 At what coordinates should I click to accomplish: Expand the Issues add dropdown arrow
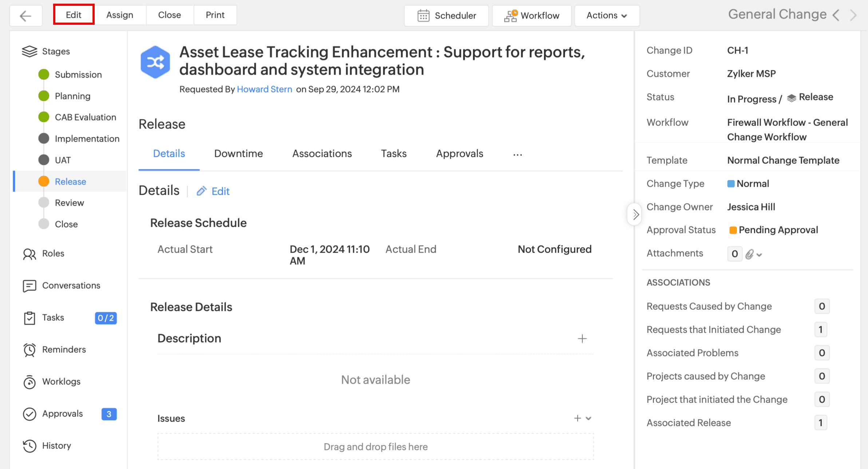589,418
